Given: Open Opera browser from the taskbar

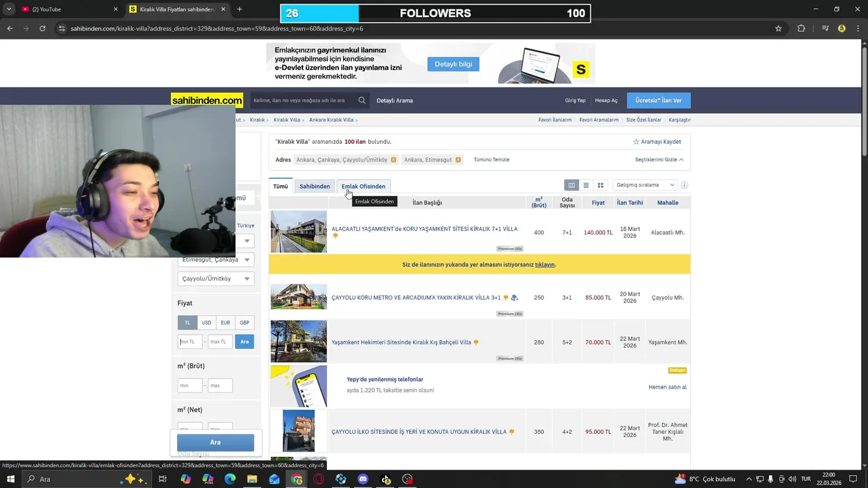Looking at the screenshot, I should coord(319,479).
